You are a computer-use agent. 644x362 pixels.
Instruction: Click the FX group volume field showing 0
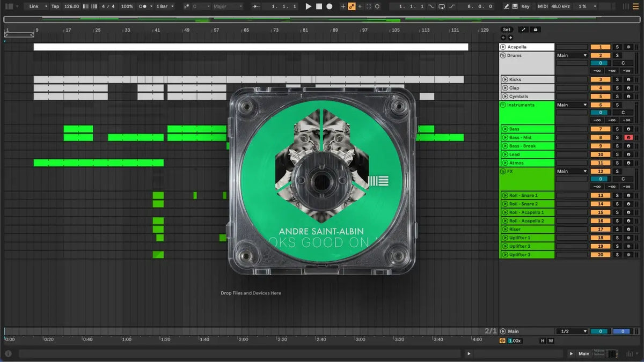601,179
